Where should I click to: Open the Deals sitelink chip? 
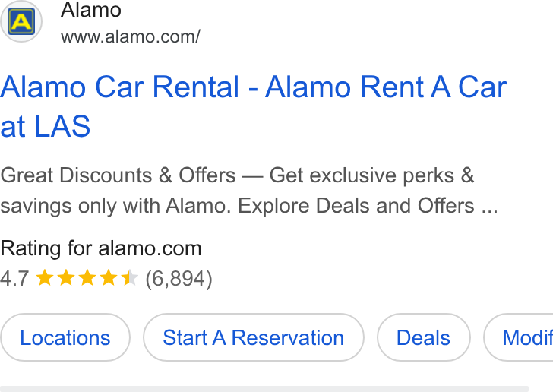click(x=424, y=337)
